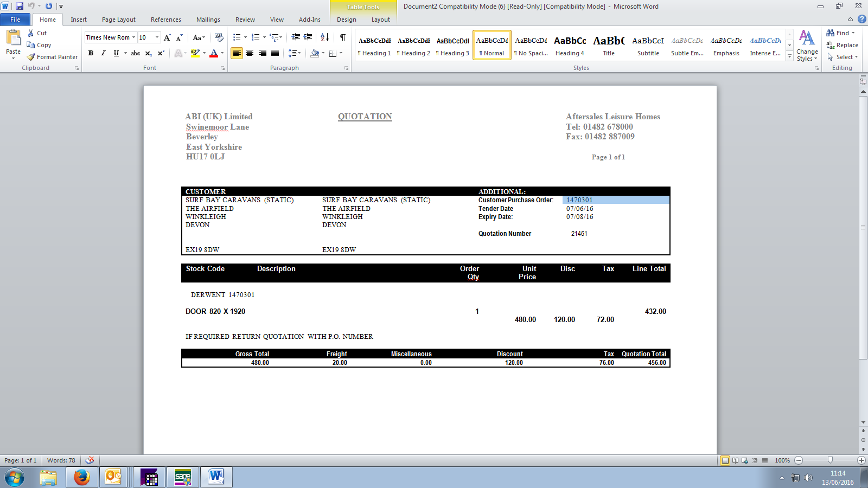Open Firefox from the taskbar
868x488 pixels.
coord(82,477)
